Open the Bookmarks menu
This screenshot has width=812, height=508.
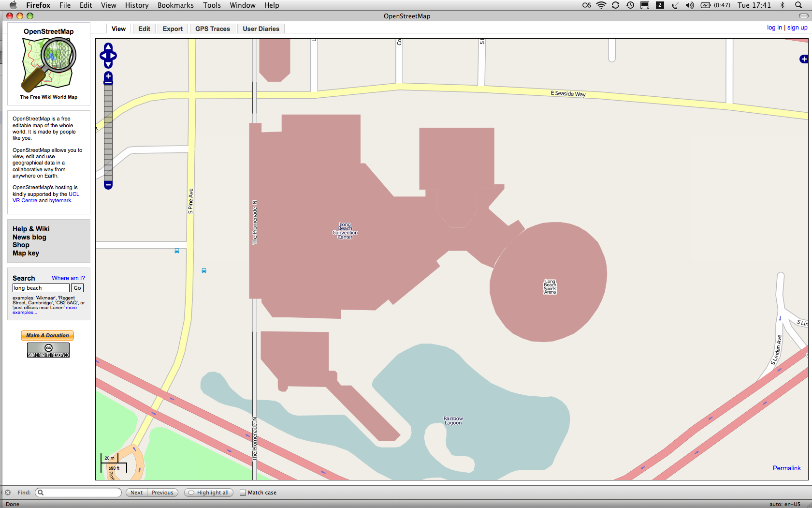(x=175, y=5)
